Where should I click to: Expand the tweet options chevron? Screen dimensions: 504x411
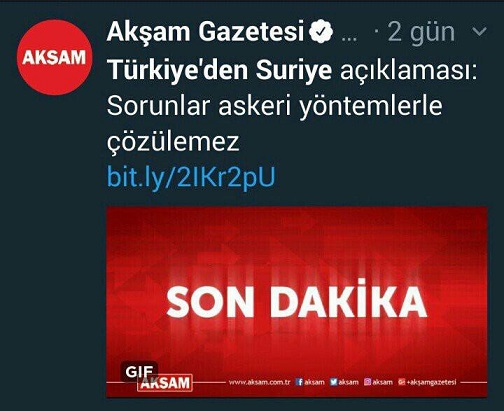[x=479, y=32]
